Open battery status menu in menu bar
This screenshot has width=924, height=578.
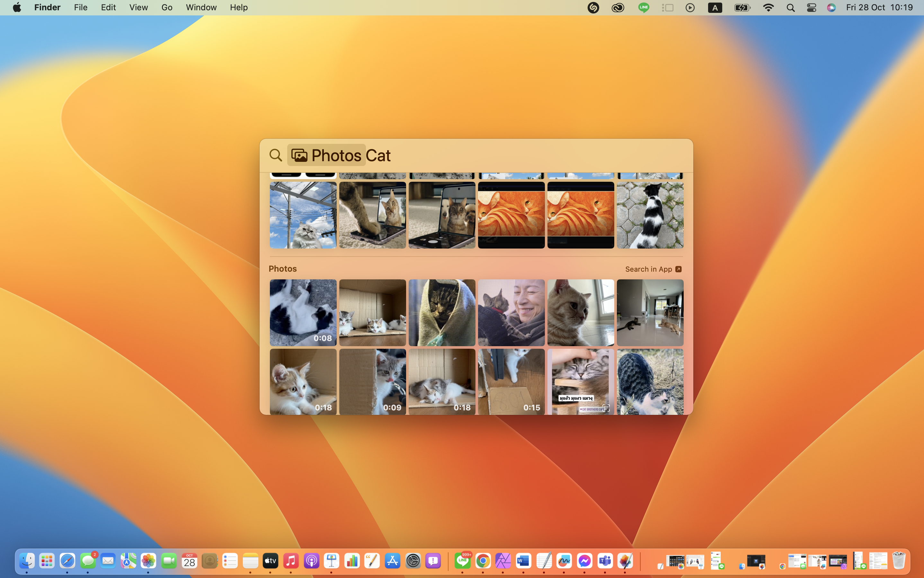click(742, 8)
